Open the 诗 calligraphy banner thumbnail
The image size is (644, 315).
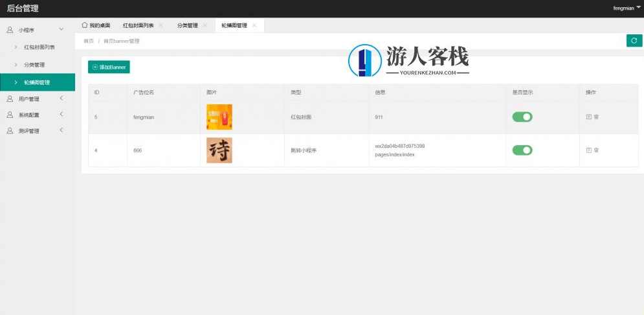(x=219, y=150)
